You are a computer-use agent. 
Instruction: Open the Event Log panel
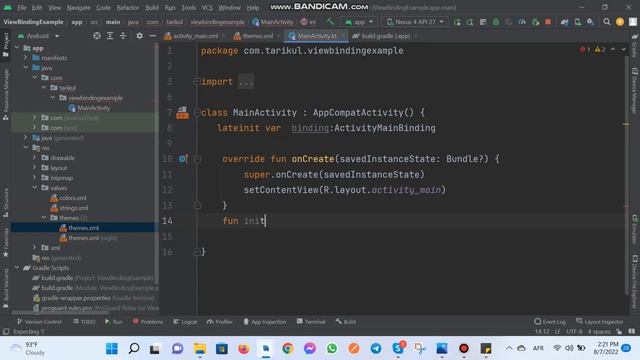point(550,322)
